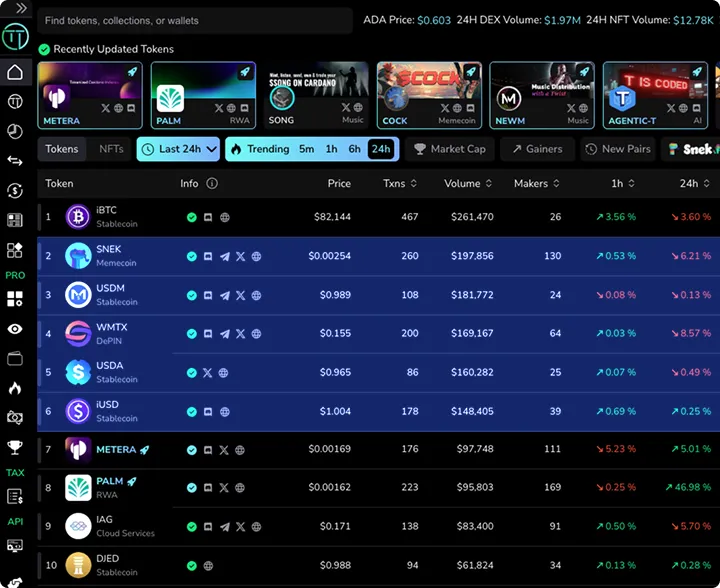Switch to the NFTs tab
Image resolution: width=720 pixels, height=588 pixels.
pyautogui.click(x=112, y=149)
